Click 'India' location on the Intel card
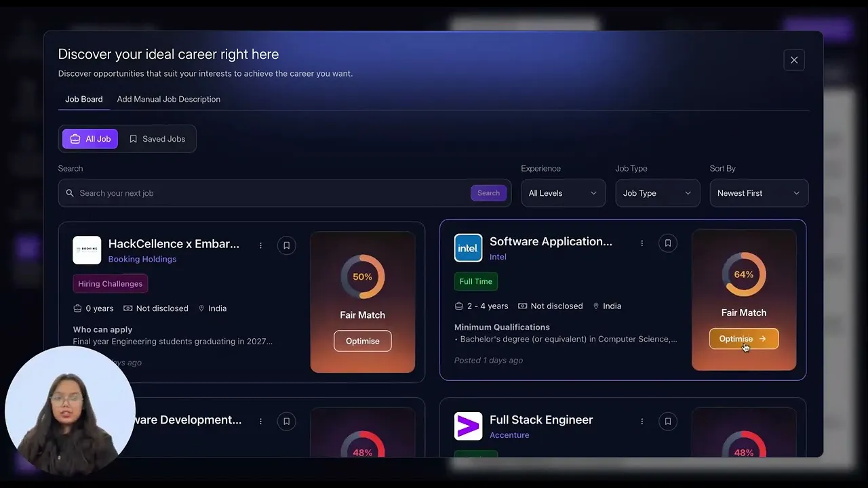Screen dimensions: 868x488 click(612, 306)
